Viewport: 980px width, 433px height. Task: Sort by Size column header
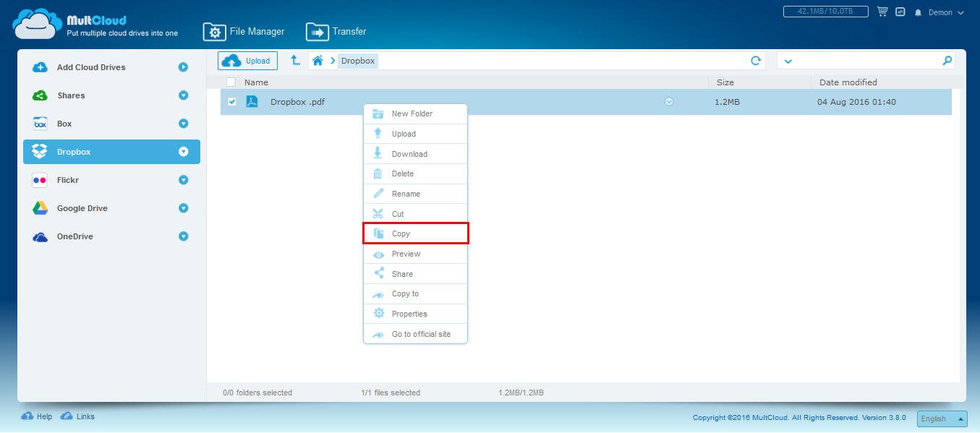[725, 82]
